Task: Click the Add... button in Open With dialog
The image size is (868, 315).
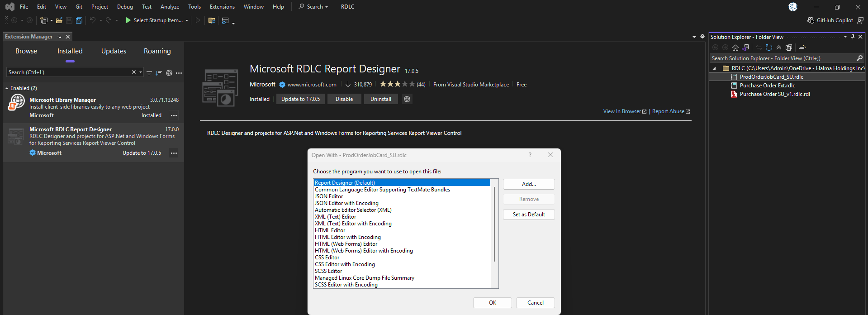Action: 529,184
